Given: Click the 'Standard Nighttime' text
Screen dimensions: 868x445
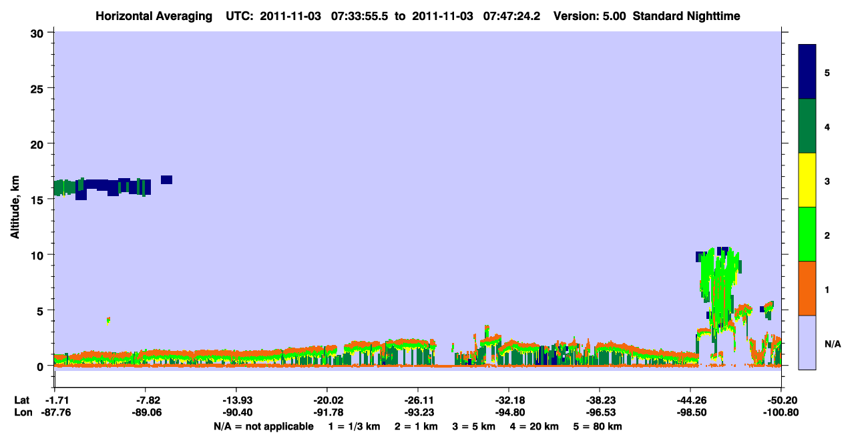Looking at the screenshot, I should (686, 15).
